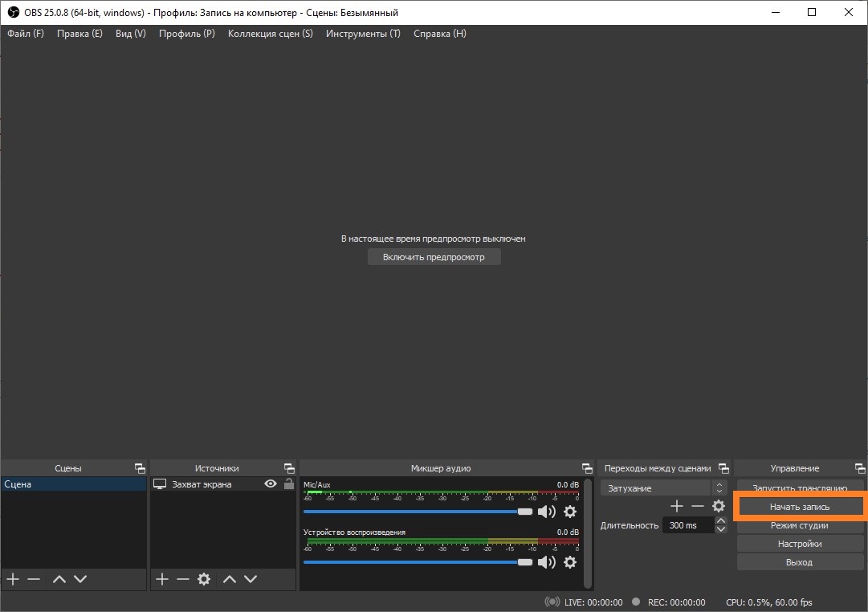The width and height of the screenshot is (868, 612).
Task: Undock the Scene Transitions panel
Action: (x=723, y=468)
